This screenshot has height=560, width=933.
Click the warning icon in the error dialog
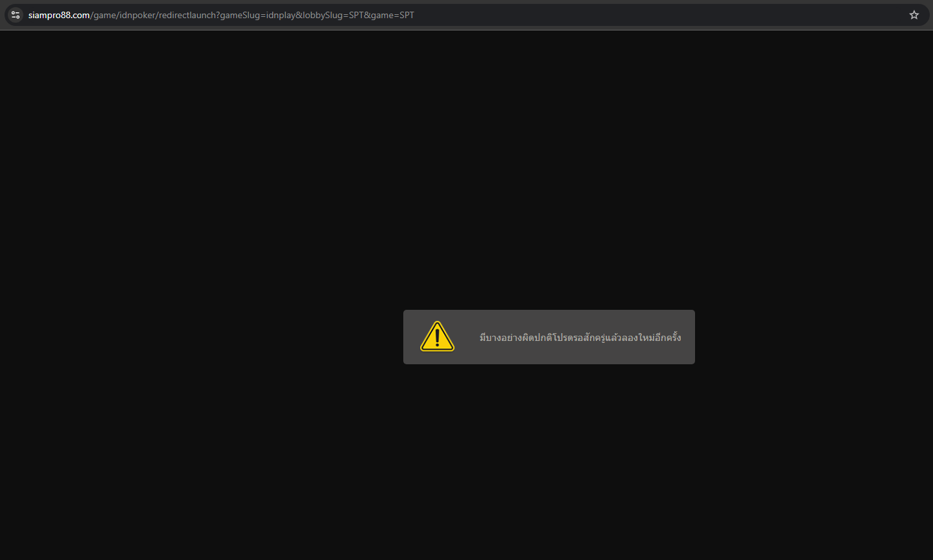click(x=437, y=336)
